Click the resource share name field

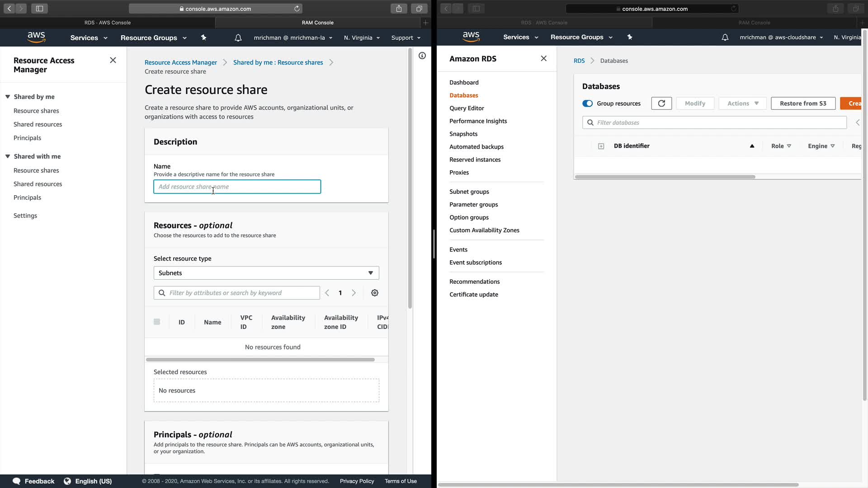point(237,187)
